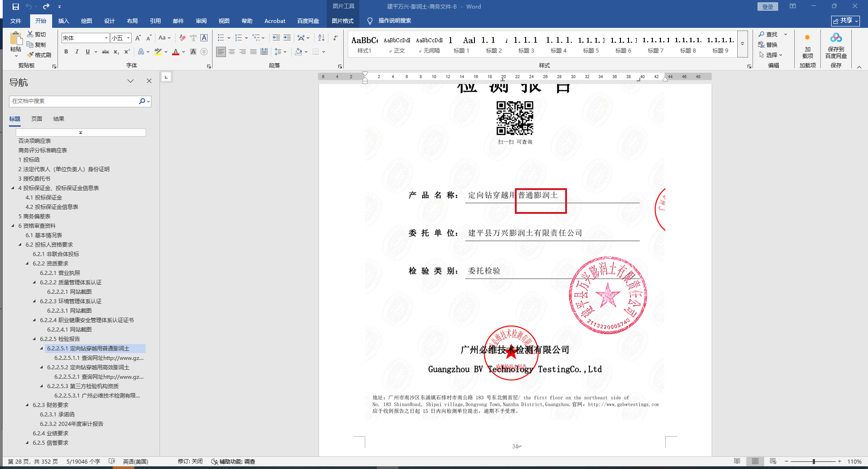Click 查找 to find text

[768, 34]
